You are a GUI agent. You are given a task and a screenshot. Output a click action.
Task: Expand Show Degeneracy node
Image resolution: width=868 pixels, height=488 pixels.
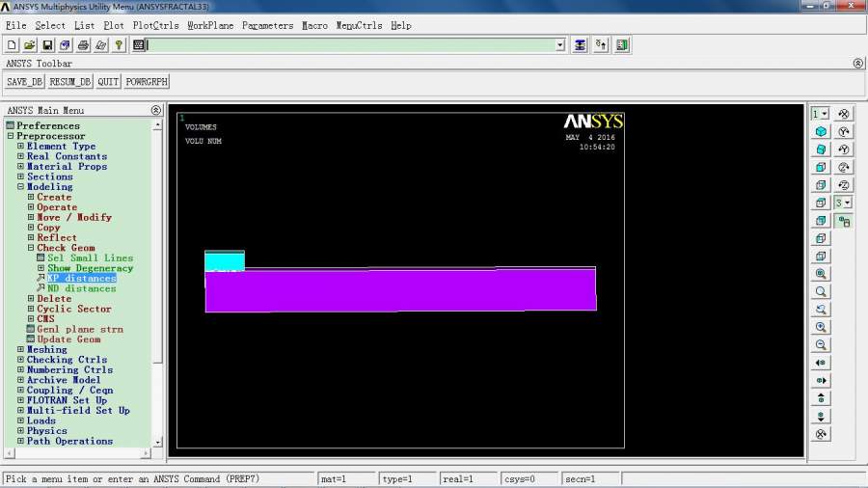41,268
